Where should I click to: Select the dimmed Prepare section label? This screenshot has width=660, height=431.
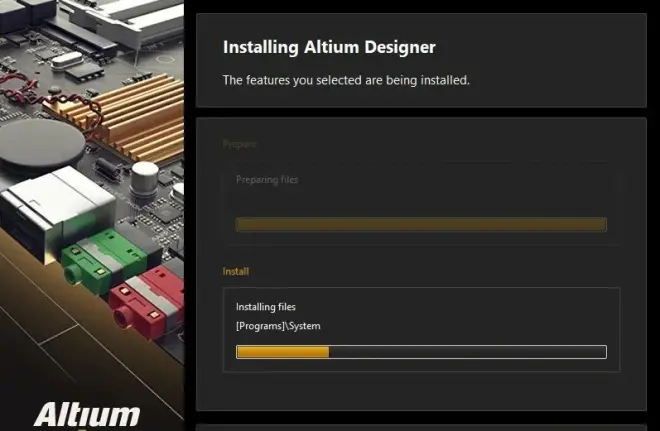[239, 144]
